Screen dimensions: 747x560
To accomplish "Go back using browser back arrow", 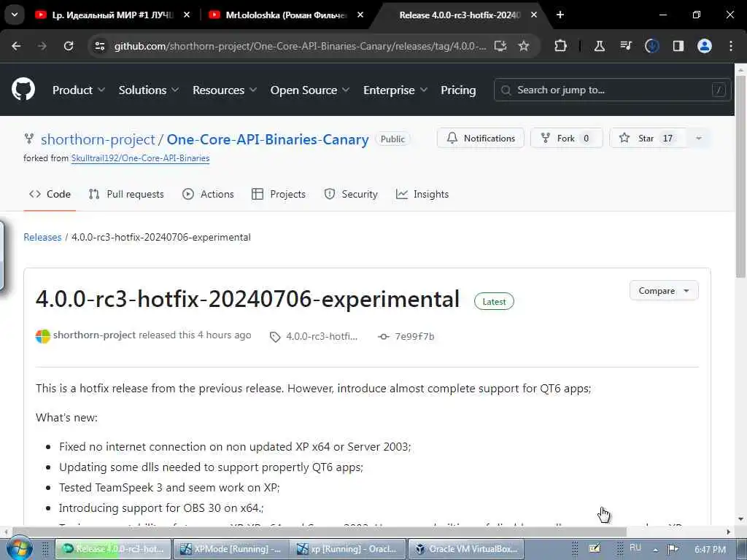I will tap(16, 46).
